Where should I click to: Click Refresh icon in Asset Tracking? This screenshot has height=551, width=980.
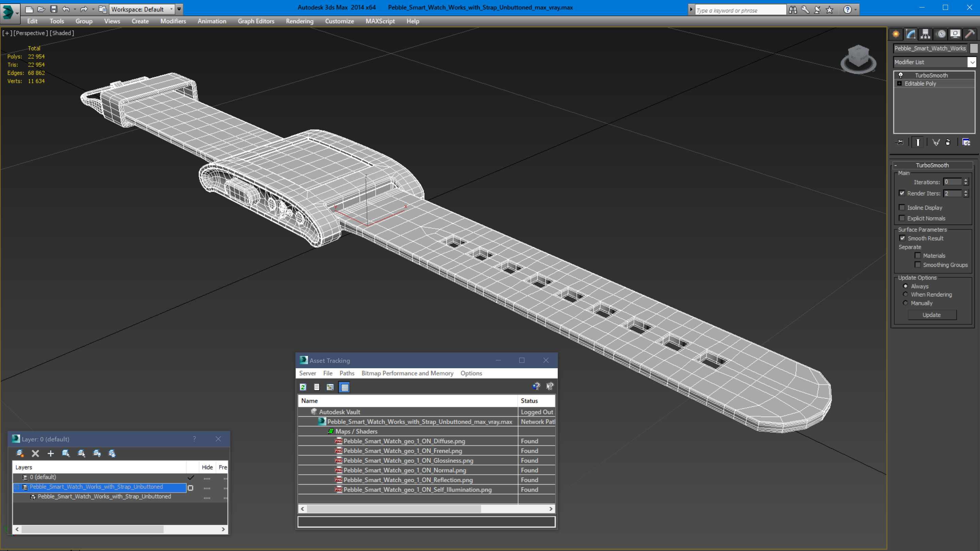303,387
